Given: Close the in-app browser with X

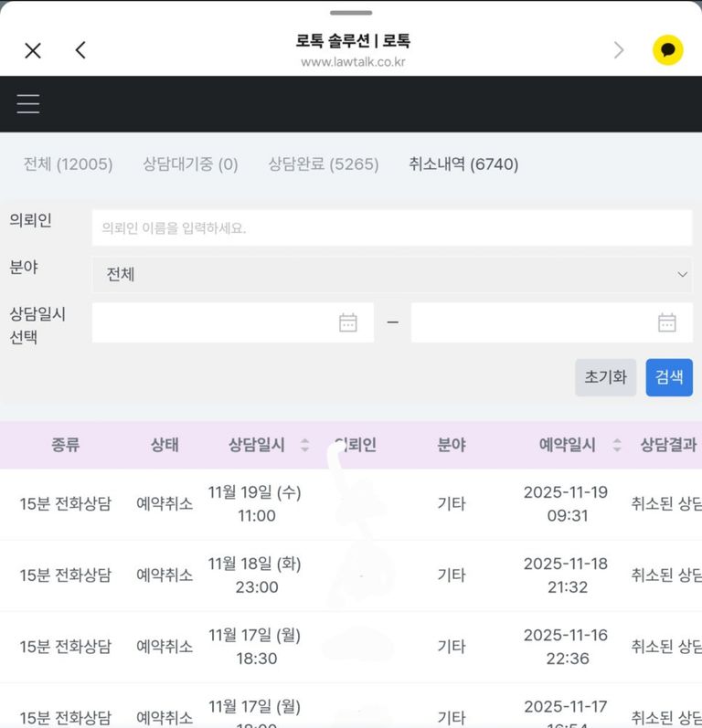Looking at the screenshot, I should tap(33, 50).
